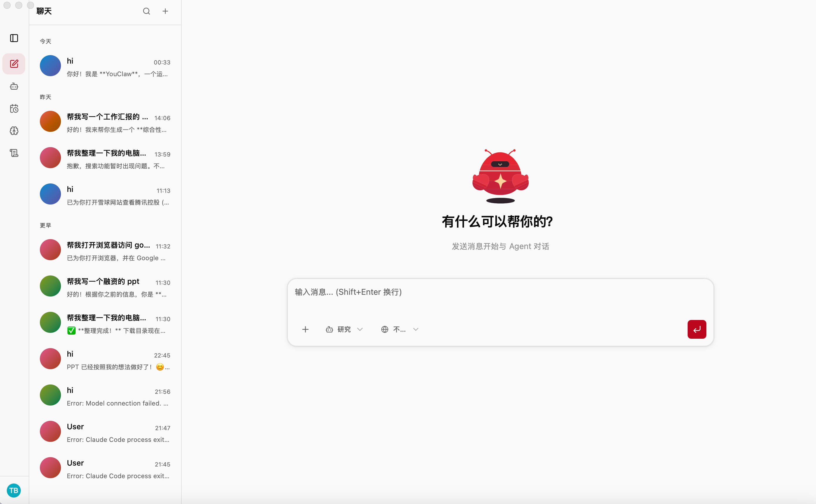The image size is (816, 504).
Task: Click chevron next to 研究 selector
Action: tap(360, 329)
